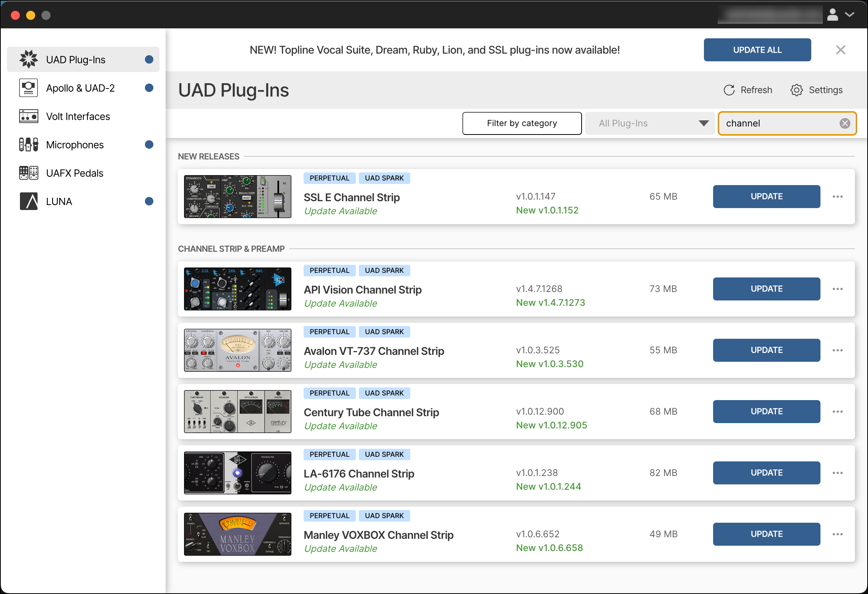Click the blue dot beside Apollo & UAD-2
The image size is (868, 594).
click(x=149, y=88)
